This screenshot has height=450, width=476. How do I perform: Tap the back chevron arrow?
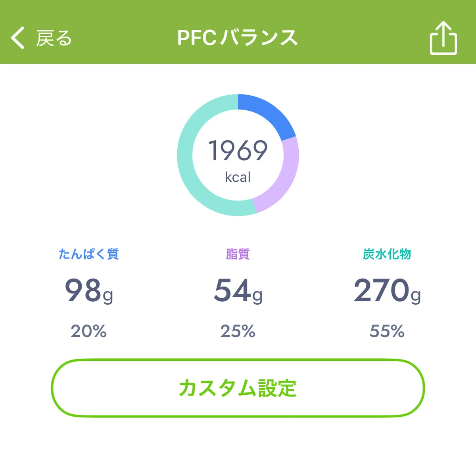tap(18, 38)
